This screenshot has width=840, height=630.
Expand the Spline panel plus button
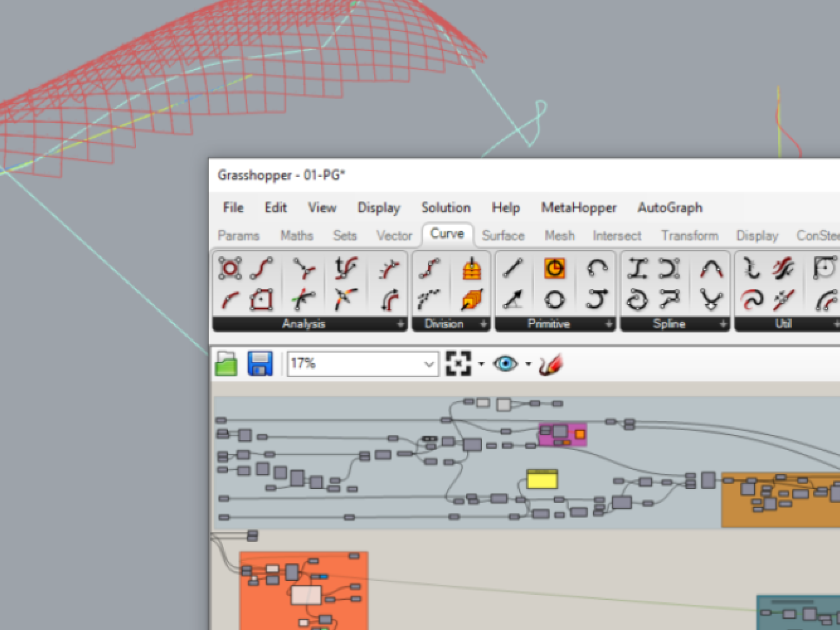point(723,324)
